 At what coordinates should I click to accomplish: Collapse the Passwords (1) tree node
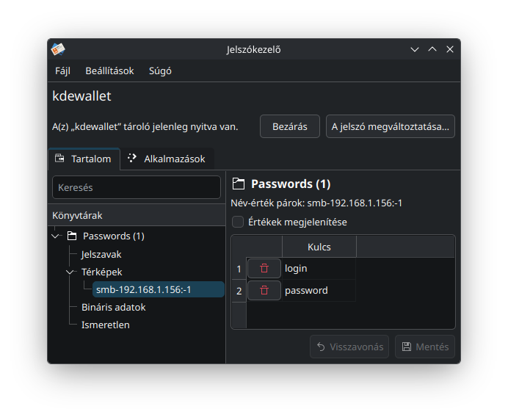pyautogui.click(x=55, y=236)
